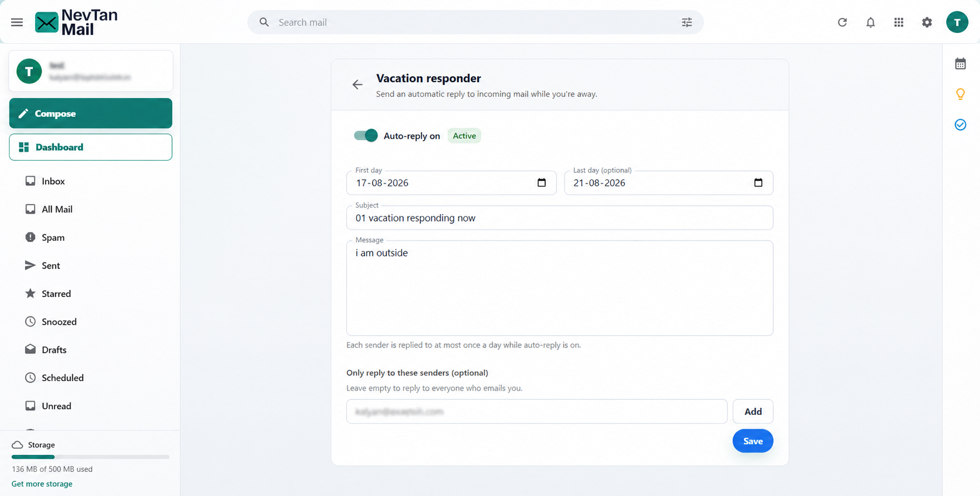Viewport: 980px width, 496px height.
Task: Show Starred messages
Action: click(91, 294)
